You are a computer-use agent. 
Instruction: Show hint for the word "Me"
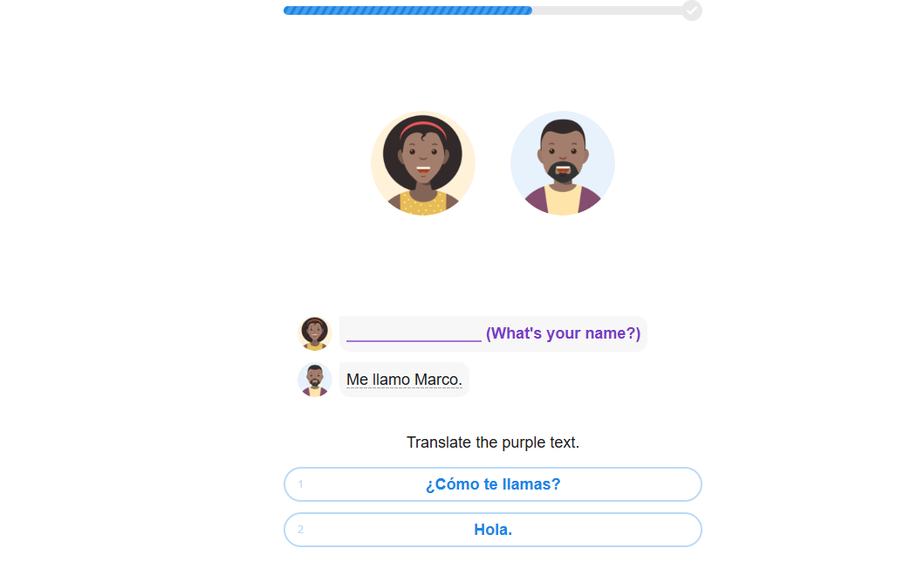(x=357, y=380)
